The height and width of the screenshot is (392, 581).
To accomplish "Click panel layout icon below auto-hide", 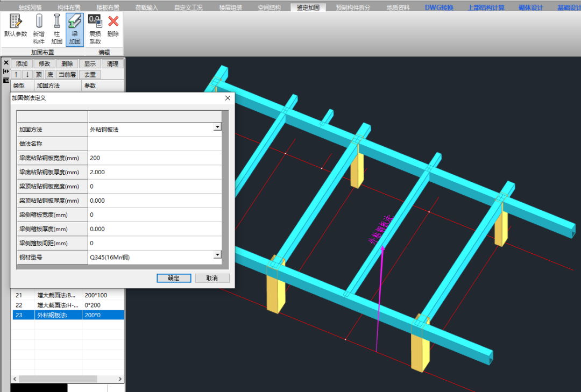I will point(6,80).
